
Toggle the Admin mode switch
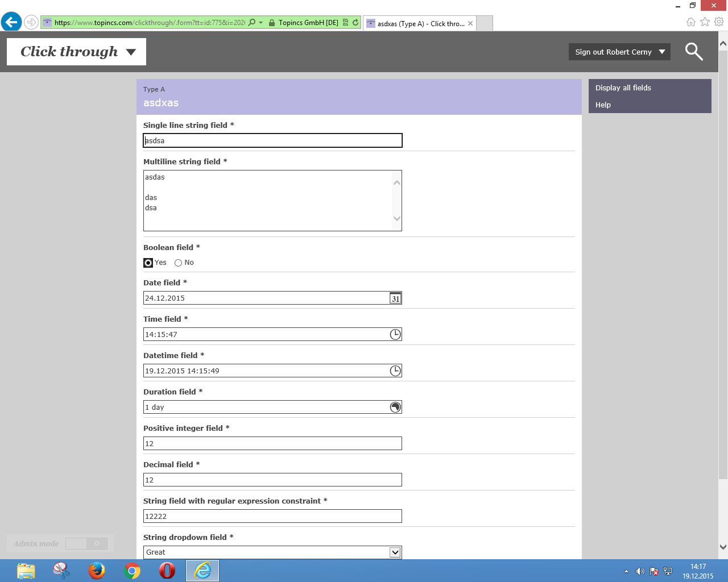click(x=86, y=544)
